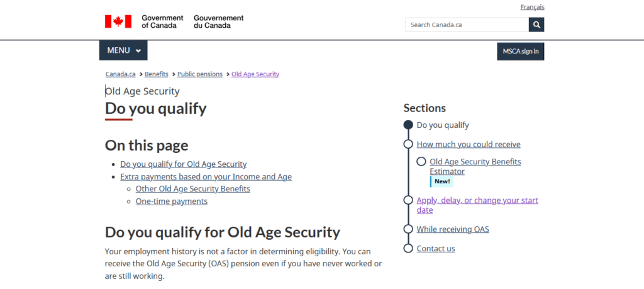This screenshot has height=289, width=644.
Task: Go to Apply, delay, or change your start date
Action: point(477,205)
